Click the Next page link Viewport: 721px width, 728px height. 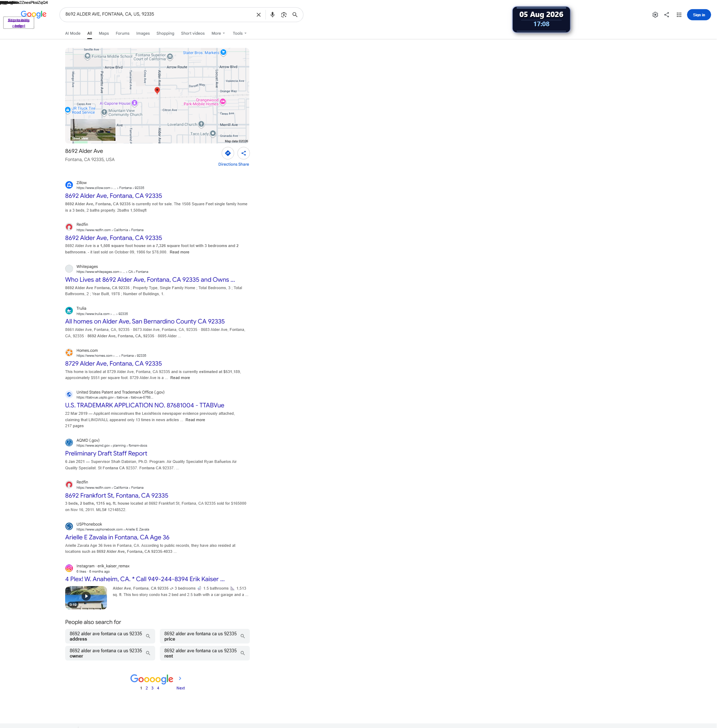click(181, 688)
